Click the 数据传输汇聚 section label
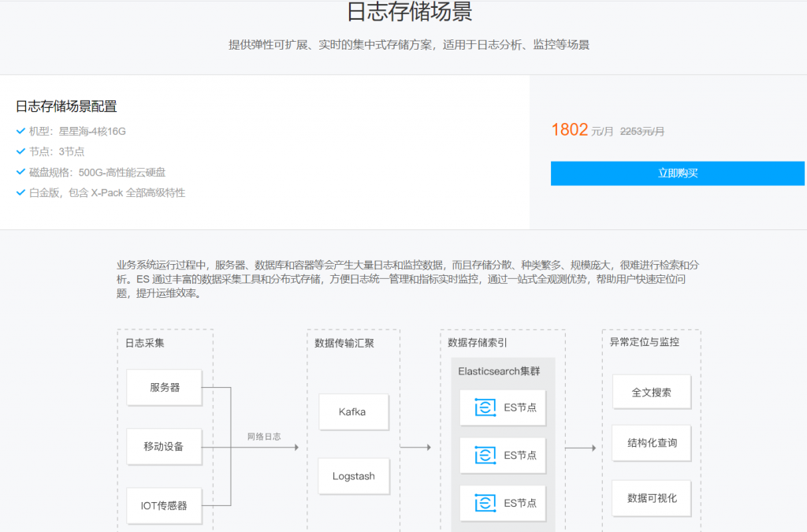This screenshot has height=532, width=807. click(x=344, y=343)
